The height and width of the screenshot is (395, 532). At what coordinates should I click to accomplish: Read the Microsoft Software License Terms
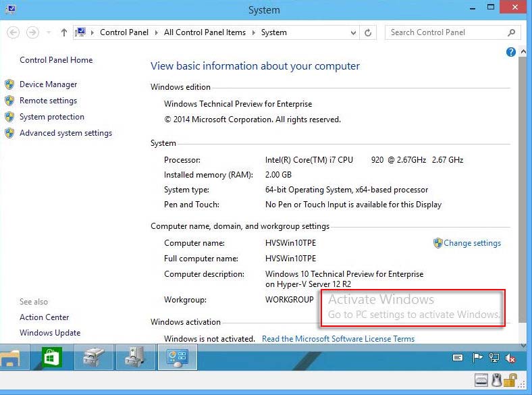(x=338, y=339)
